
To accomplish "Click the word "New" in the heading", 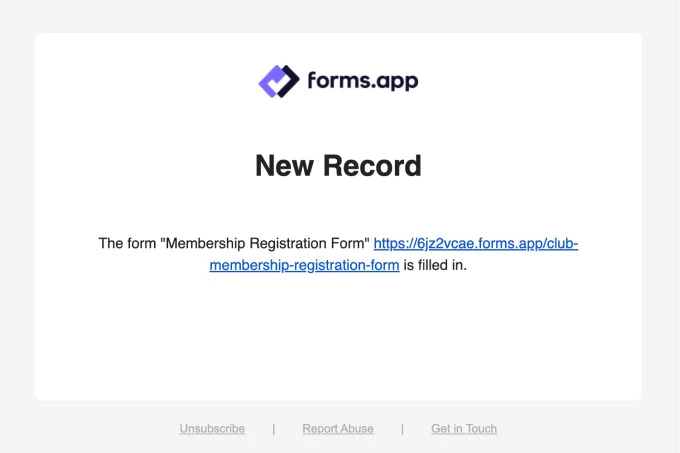I will 285,165.
